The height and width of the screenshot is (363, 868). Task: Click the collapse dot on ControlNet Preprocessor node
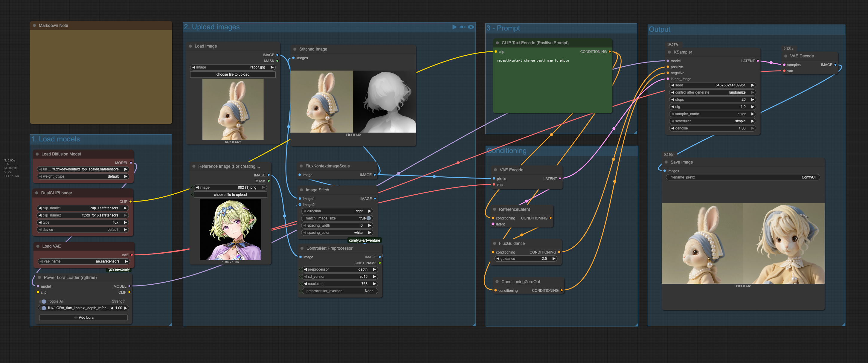point(302,248)
